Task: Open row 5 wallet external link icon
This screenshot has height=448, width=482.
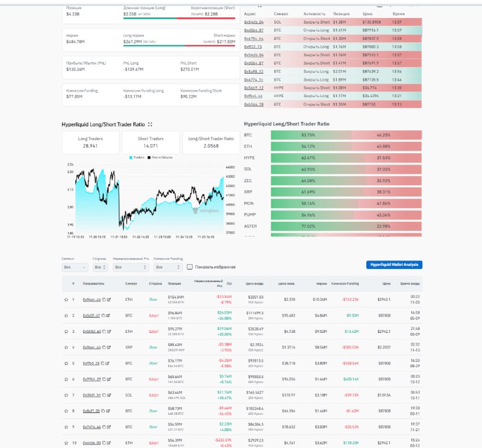Action: pyautogui.click(x=108, y=363)
